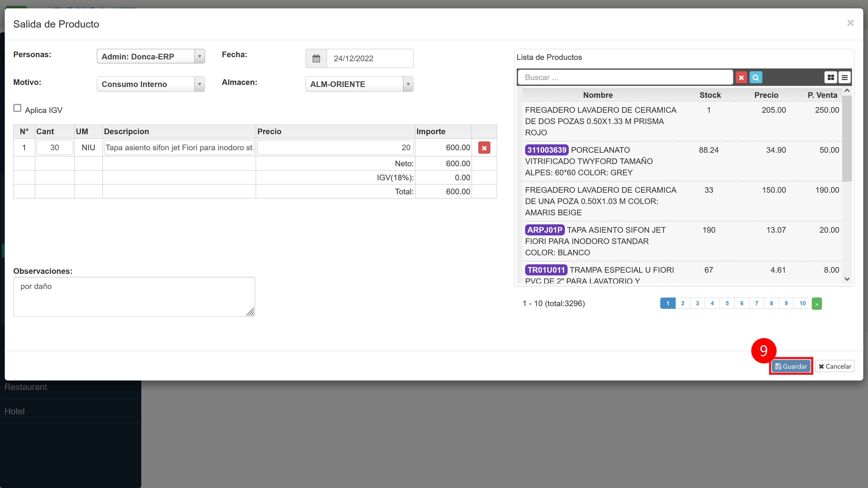Close the Salida de Producto dialog
The width and height of the screenshot is (868, 488).
850,23
